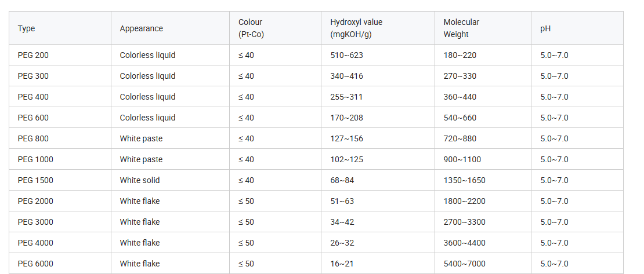
Task: Click the Type column header
Action: 27,28
